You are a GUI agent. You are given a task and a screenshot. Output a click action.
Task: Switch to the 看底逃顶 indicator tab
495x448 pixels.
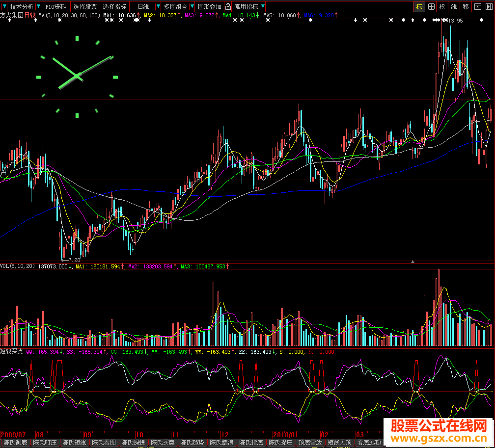369,443
